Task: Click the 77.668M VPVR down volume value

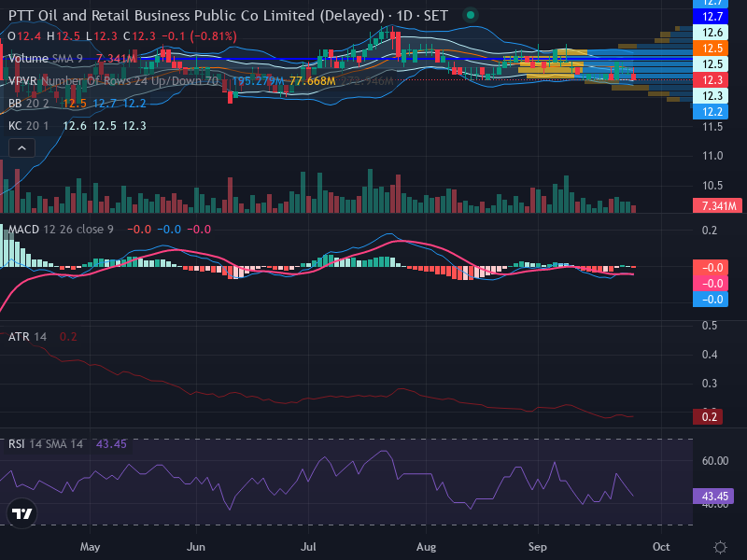Action: tap(313, 81)
